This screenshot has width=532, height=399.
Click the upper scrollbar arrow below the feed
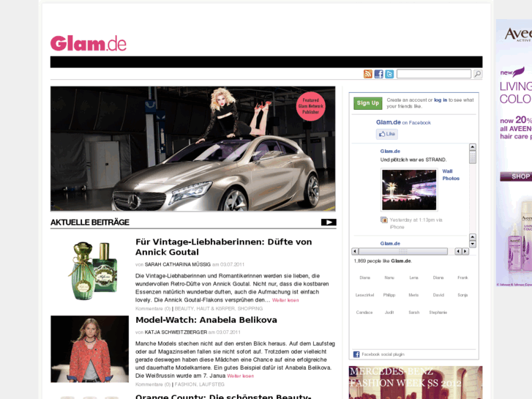pos(473,237)
